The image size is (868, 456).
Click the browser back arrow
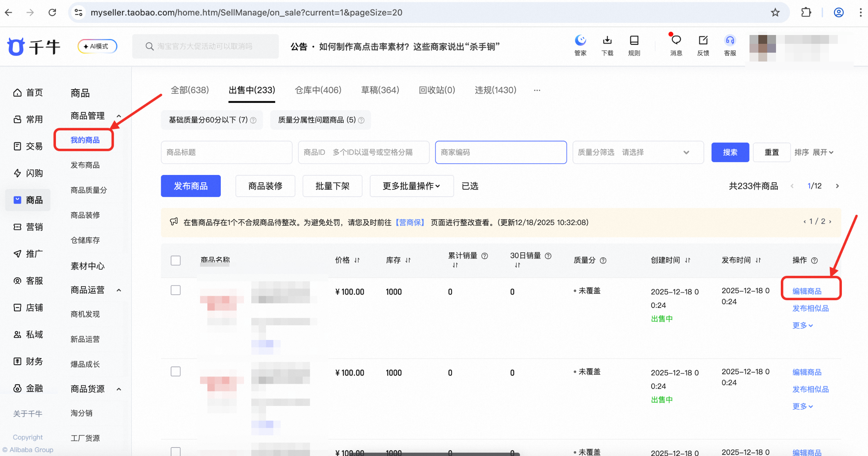pos(9,13)
